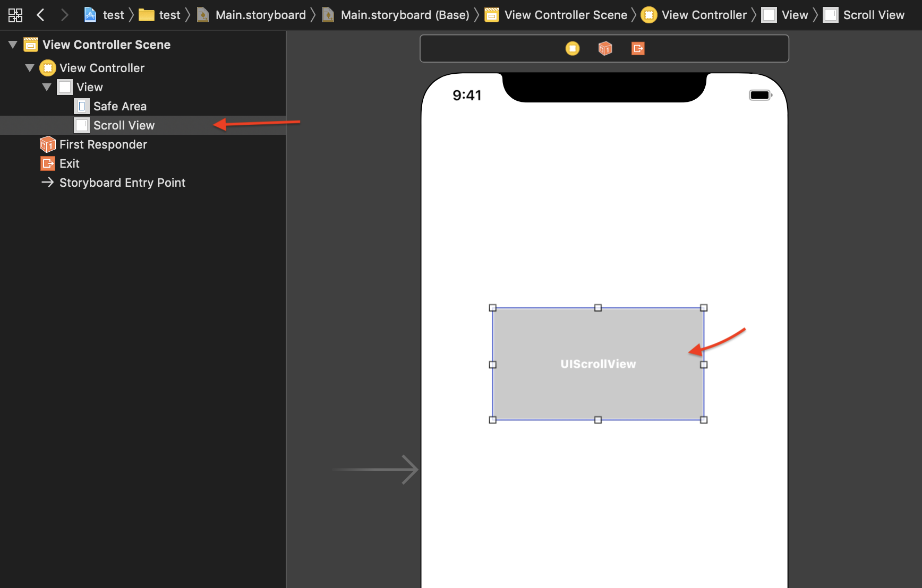This screenshot has width=922, height=588.
Task: Click the left-middle resize handle of UIScrollView
Action: click(493, 365)
